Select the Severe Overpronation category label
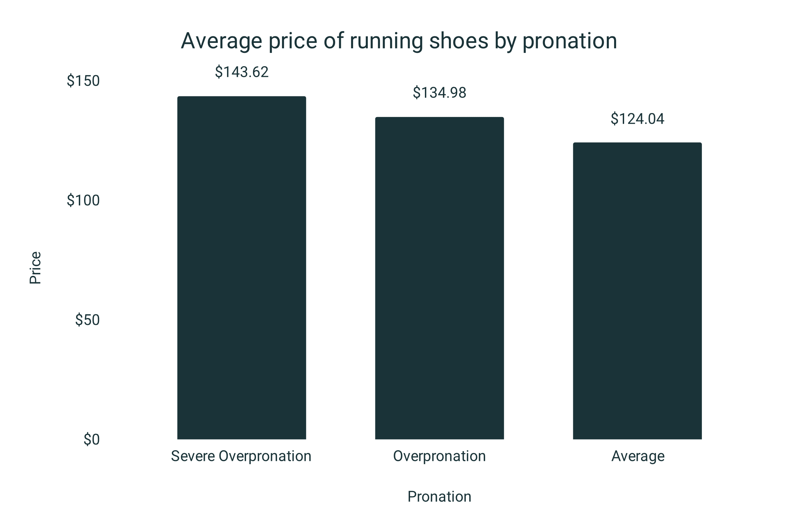Viewport: 798px width, 532px height. pos(241,456)
